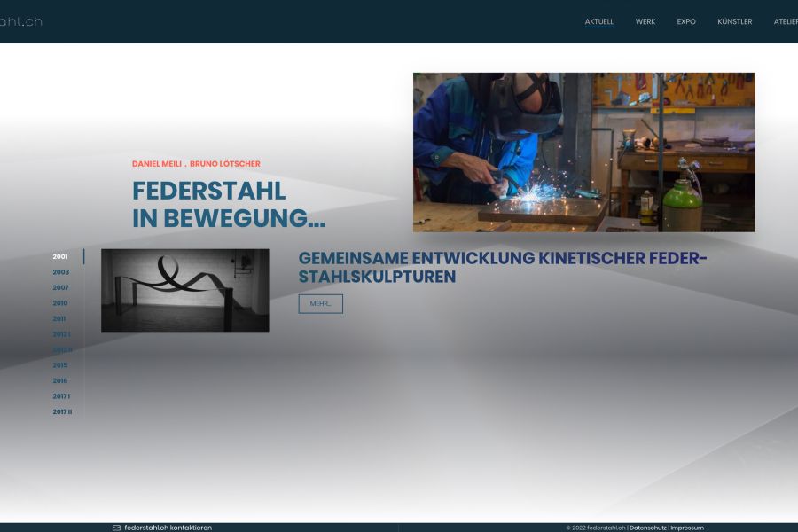Select year 2001 in timeline

point(60,256)
